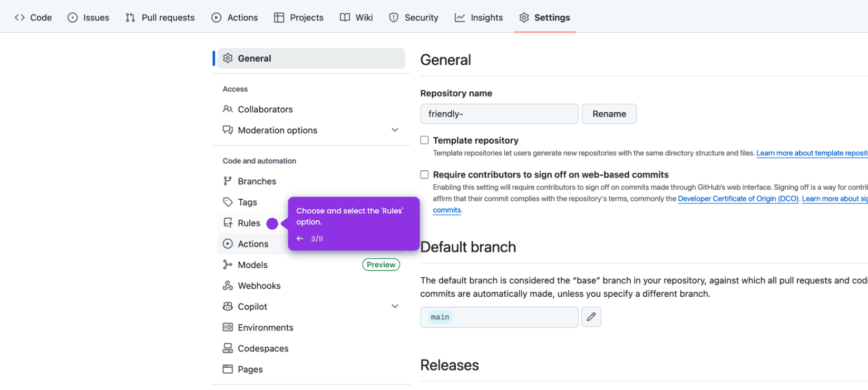Viewport: 868px width, 390px height.
Task: Open the Webhooks settings page
Action: (x=311, y=286)
